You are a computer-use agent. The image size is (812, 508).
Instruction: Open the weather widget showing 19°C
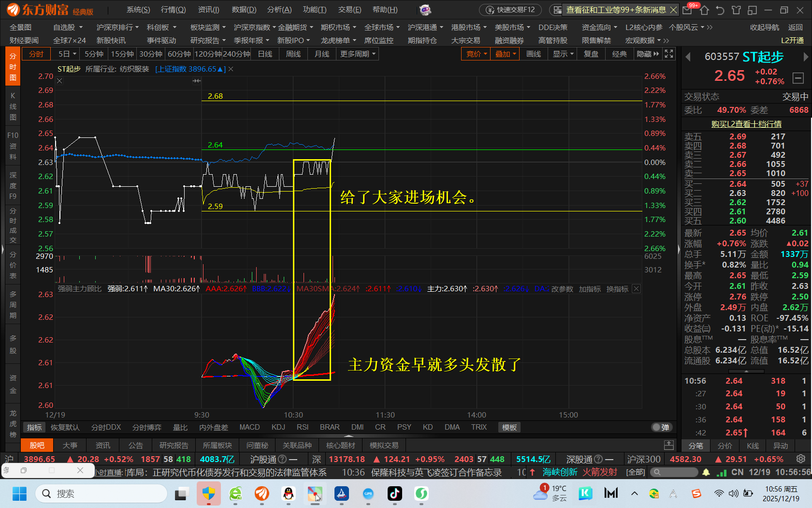550,493
